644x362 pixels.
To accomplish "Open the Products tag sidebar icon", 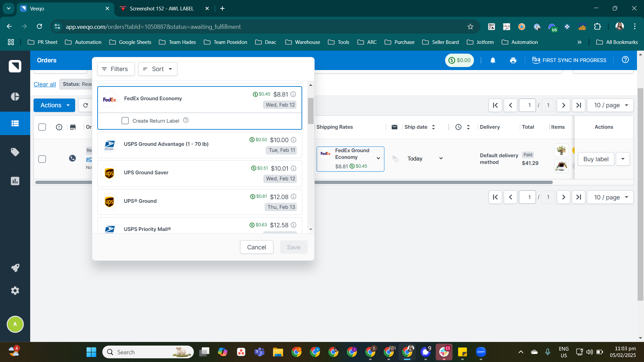I will [15, 152].
